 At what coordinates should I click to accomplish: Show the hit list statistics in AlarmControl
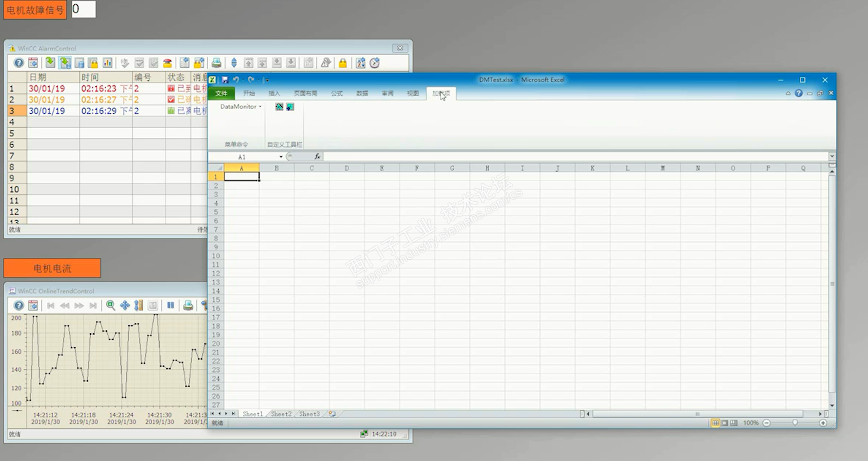pyautogui.click(x=107, y=63)
